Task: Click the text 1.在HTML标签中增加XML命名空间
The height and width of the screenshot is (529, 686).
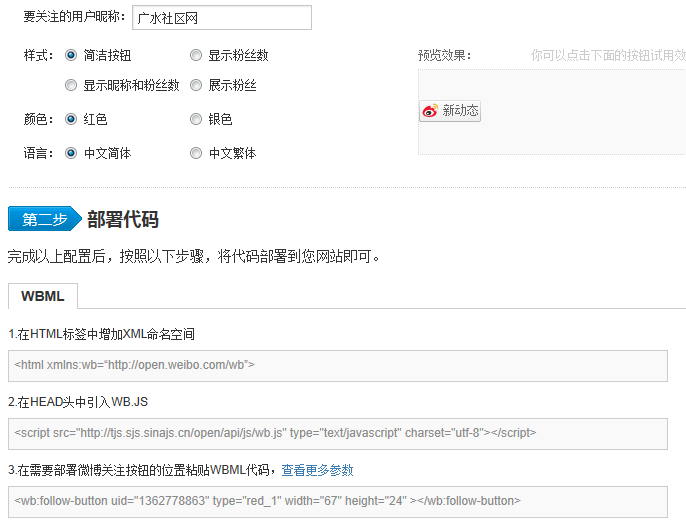Action: tap(102, 334)
